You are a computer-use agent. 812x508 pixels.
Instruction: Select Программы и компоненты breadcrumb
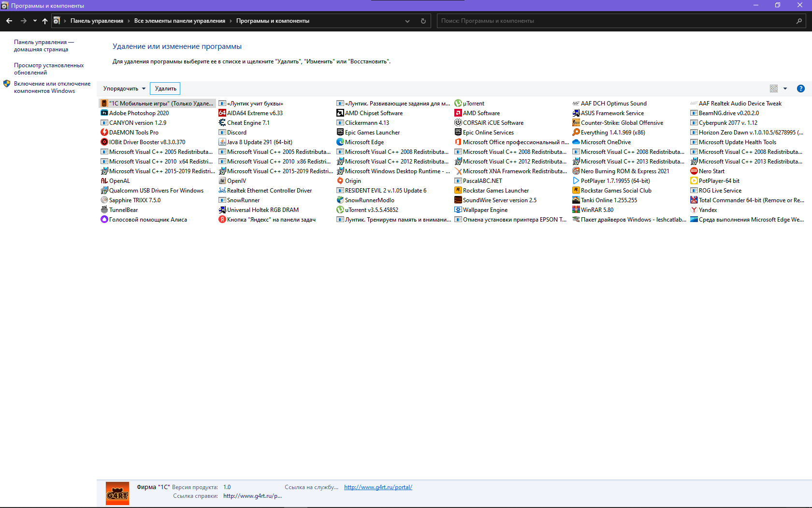point(273,21)
